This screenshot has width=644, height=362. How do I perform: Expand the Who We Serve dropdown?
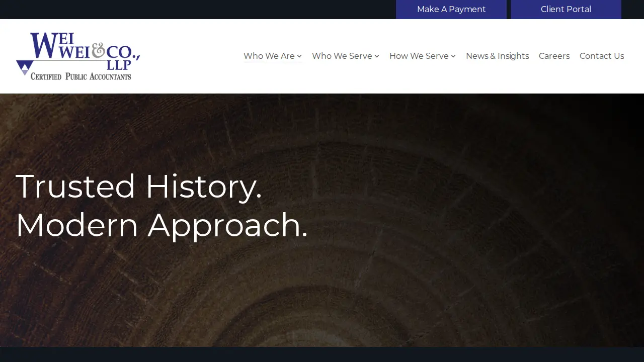point(346,56)
